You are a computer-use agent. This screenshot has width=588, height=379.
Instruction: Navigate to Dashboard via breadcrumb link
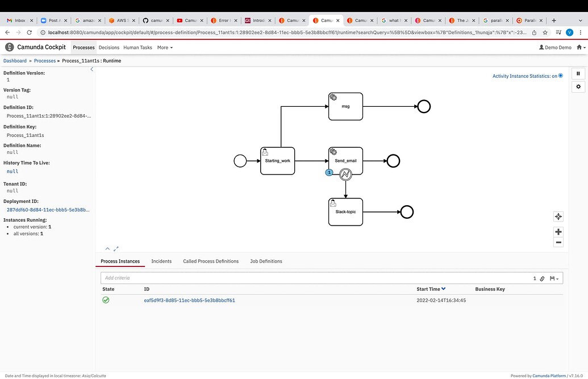coord(14,60)
